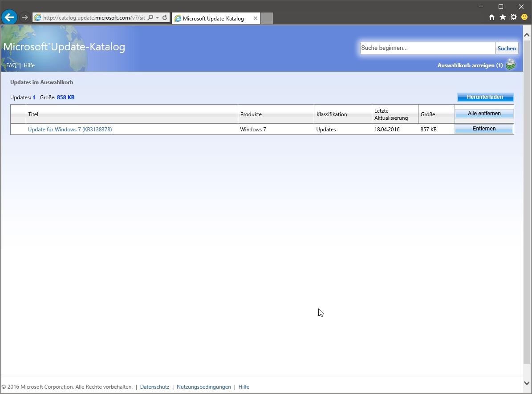Viewport: 532px width, 394px height.
Task: Close the browser window
Action: 521,6
